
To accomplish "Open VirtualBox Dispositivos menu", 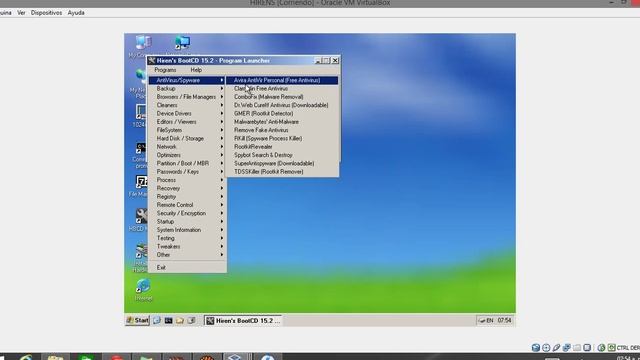I will coord(47,13).
